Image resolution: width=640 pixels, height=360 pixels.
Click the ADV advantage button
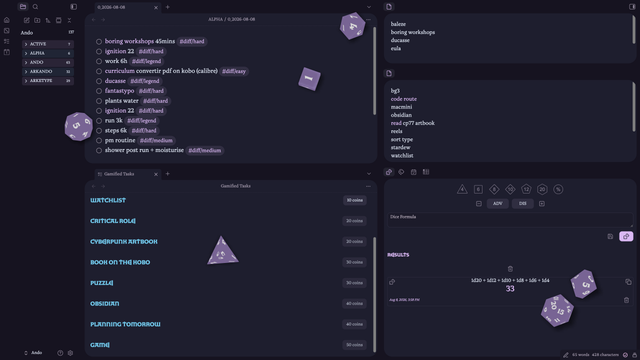click(497, 204)
